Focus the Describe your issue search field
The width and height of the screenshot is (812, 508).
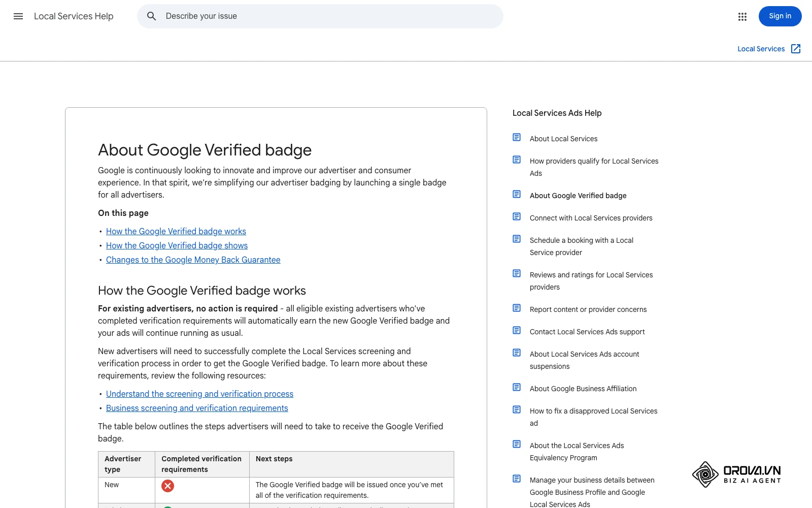[320, 16]
